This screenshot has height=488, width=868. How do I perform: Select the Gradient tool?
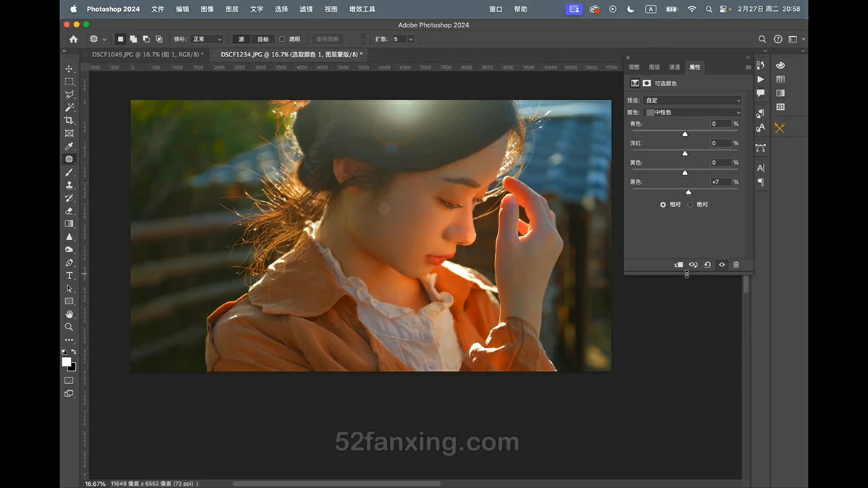tap(69, 223)
